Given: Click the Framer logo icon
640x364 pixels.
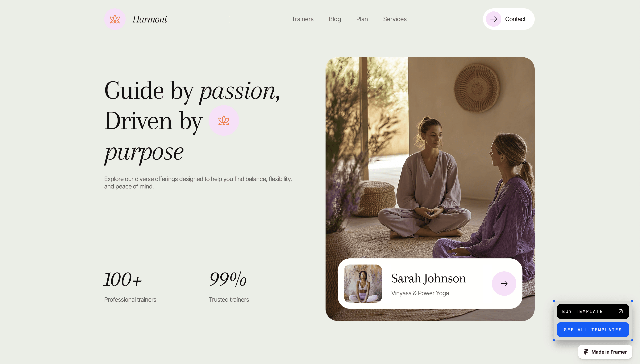Looking at the screenshot, I should tap(586, 352).
